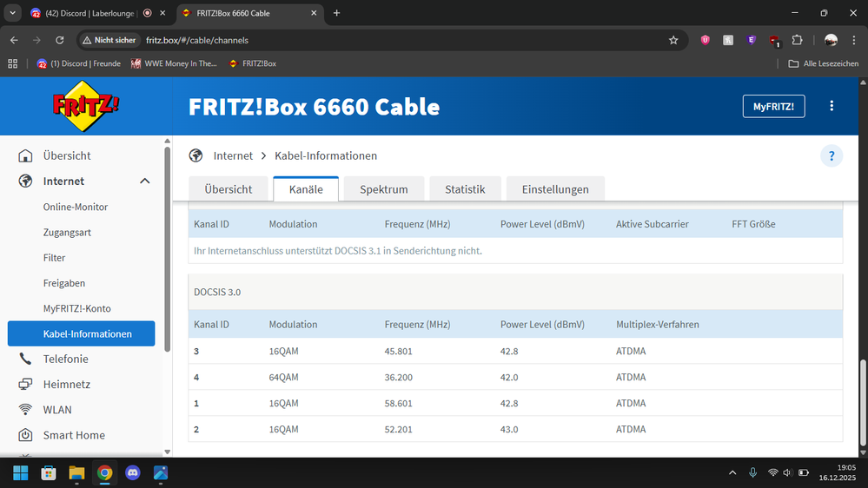
Task: Open the Chrome extensions puzzle icon
Action: 797,40
